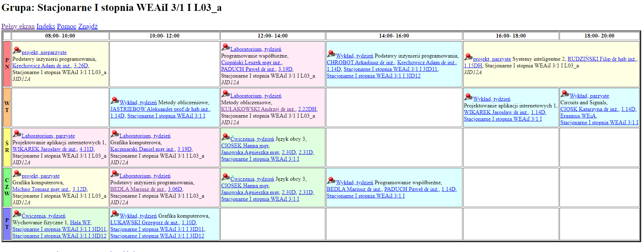Open Wednesday's Laboratorium, parzyste link
Image resolution: width=644 pixels, height=252 pixels.
(x=48, y=136)
